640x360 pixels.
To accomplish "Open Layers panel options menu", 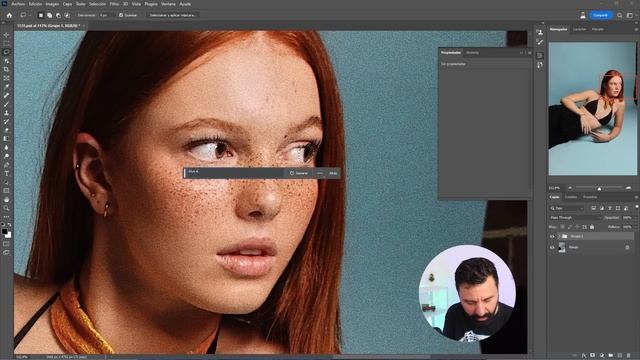I will [636, 197].
